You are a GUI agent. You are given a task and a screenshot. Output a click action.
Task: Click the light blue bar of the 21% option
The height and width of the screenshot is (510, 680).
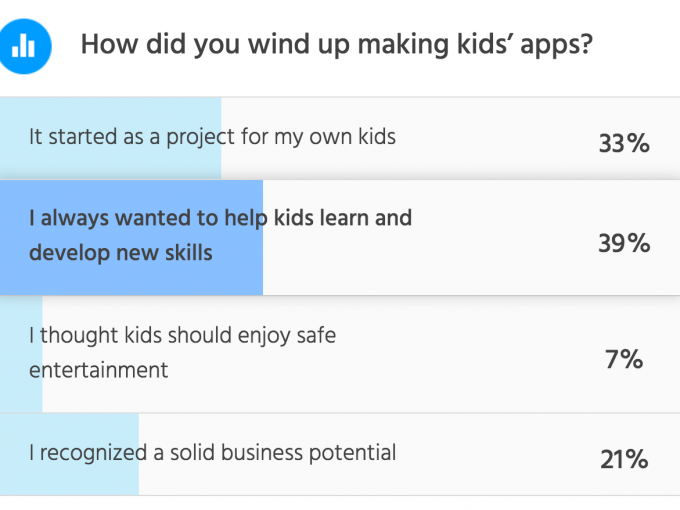point(69,454)
